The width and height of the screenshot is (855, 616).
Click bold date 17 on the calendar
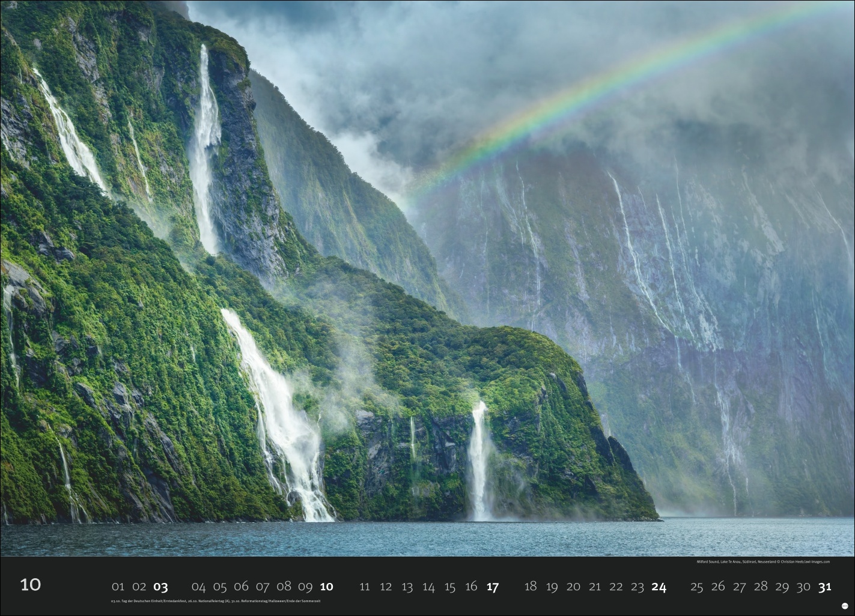pyautogui.click(x=492, y=587)
